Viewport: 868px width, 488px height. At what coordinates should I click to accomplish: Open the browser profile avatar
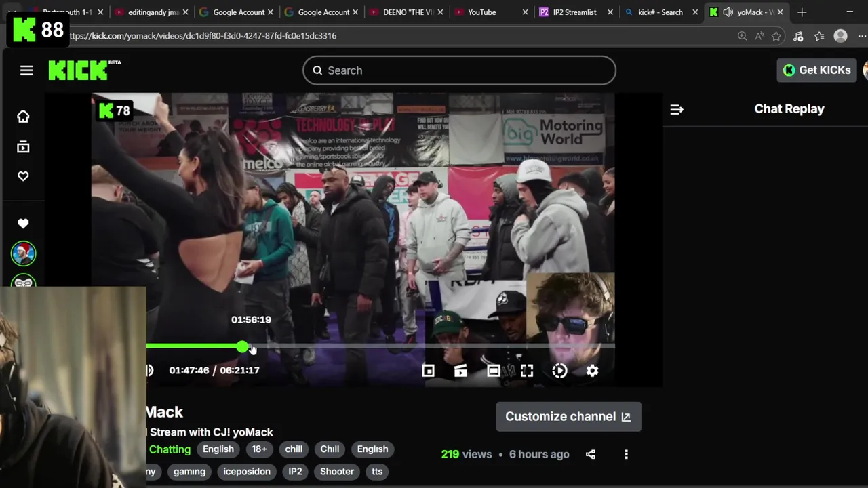click(x=841, y=36)
